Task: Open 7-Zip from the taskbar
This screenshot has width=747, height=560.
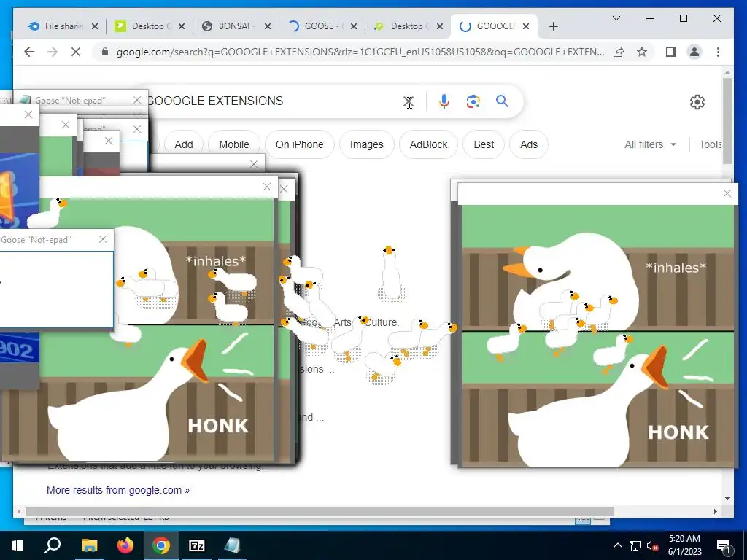Action: pyautogui.click(x=196, y=545)
